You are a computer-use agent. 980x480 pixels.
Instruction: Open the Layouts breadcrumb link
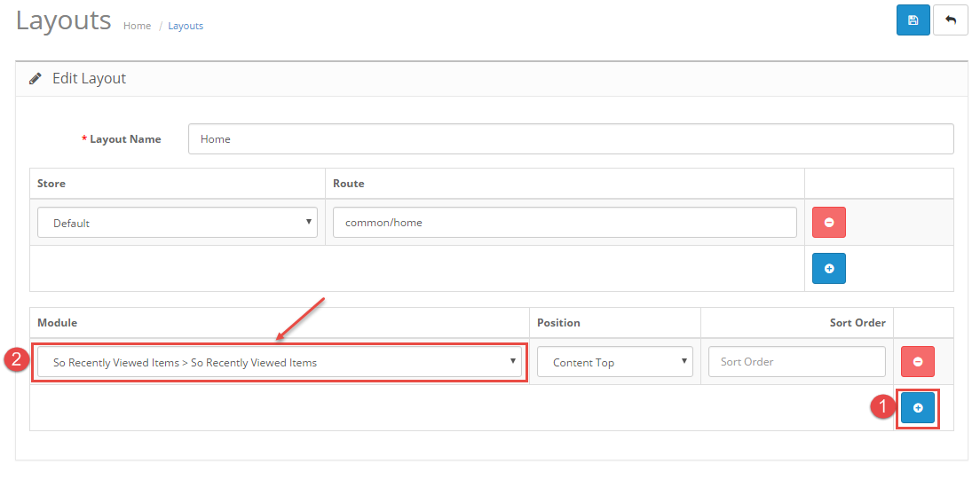186,27
